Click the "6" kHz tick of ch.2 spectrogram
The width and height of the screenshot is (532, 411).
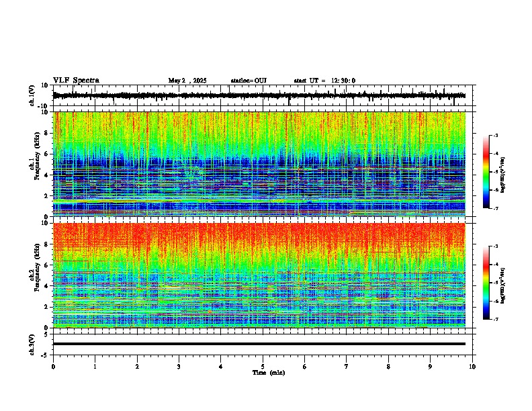coord(47,265)
